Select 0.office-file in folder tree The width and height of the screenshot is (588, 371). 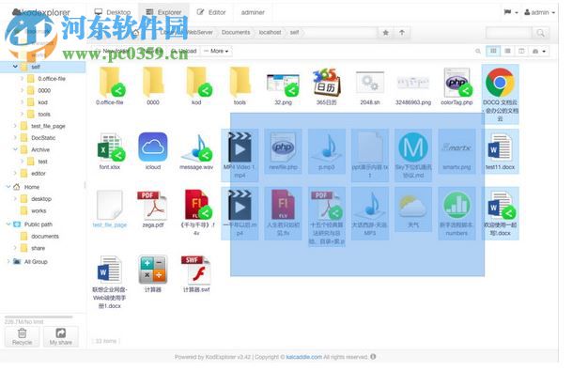52,79
